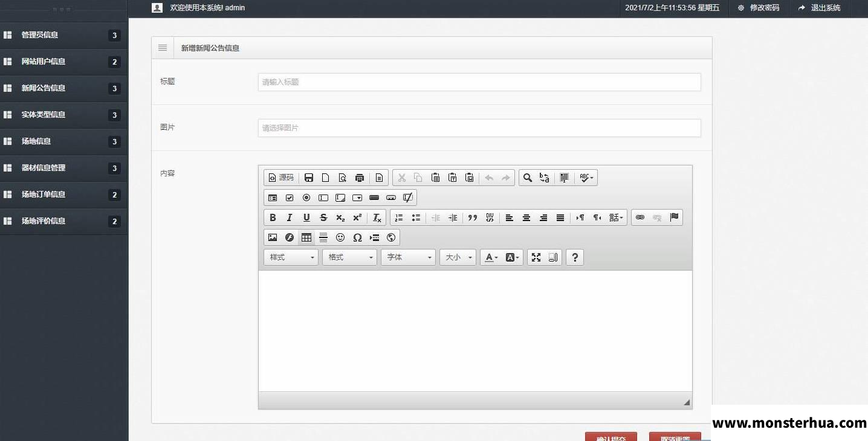Viewport: 868px width, 441px height.
Task: Open the Replace tool icon
Action: pyautogui.click(x=545, y=178)
